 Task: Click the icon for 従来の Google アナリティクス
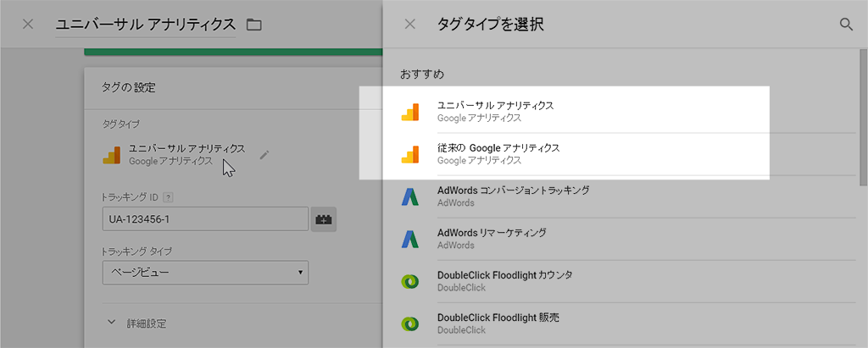pyautogui.click(x=410, y=154)
